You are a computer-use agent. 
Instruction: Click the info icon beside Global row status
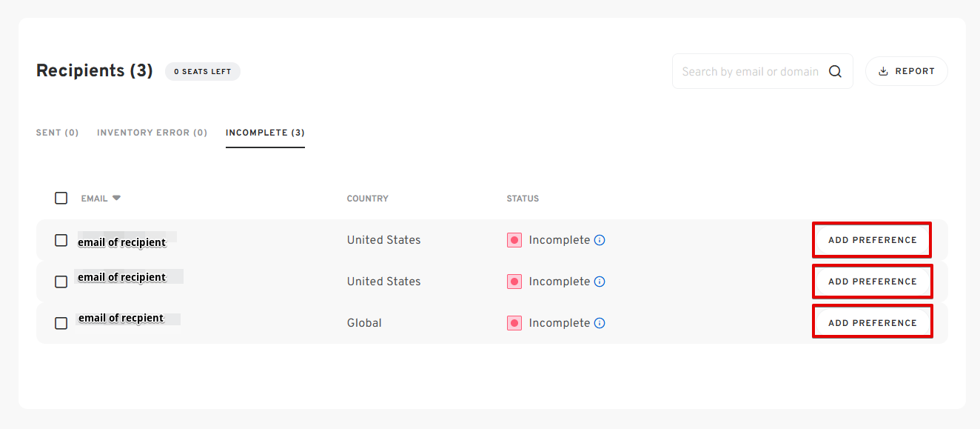tap(600, 323)
